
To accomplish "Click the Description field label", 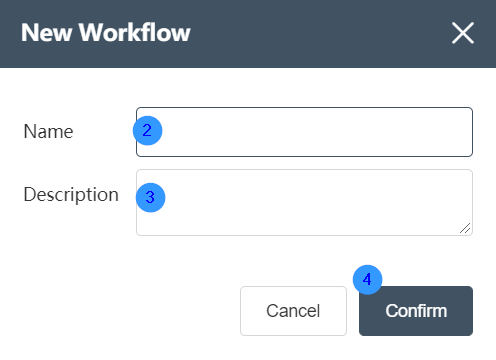I will (71, 194).
